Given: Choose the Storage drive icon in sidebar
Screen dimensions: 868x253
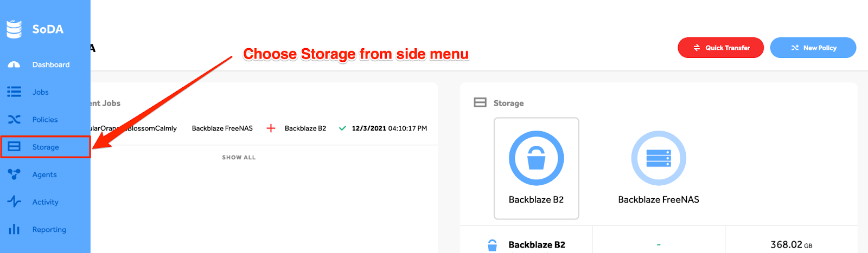Looking at the screenshot, I should point(14,147).
